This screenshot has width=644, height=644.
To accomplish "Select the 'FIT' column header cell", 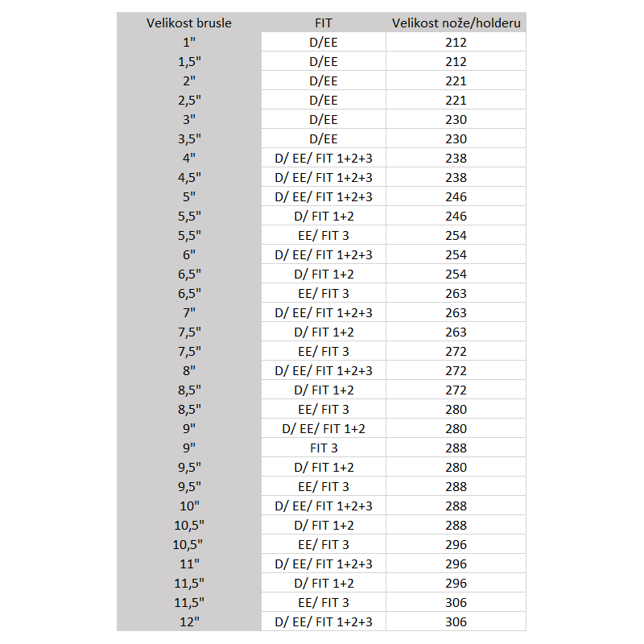I will pyautogui.click(x=323, y=23).
